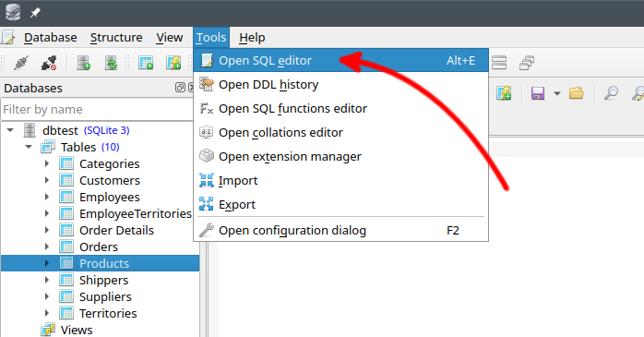Expand the Categories table node
This screenshot has height=337, width=644.
pos(47,163)
